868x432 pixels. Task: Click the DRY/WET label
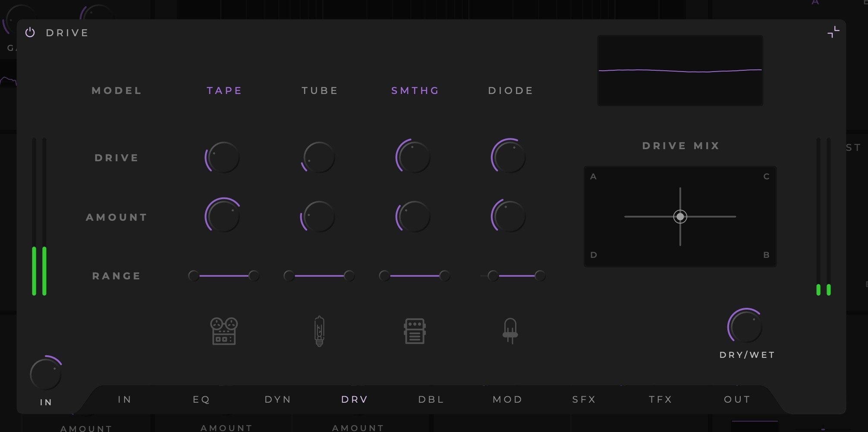[747, 355]
